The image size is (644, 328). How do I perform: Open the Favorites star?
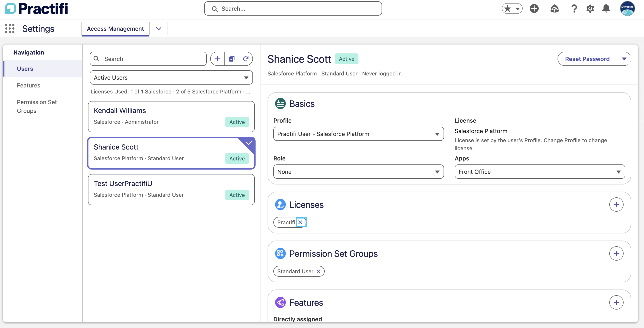pyautogui.click(x=508, y=9)
